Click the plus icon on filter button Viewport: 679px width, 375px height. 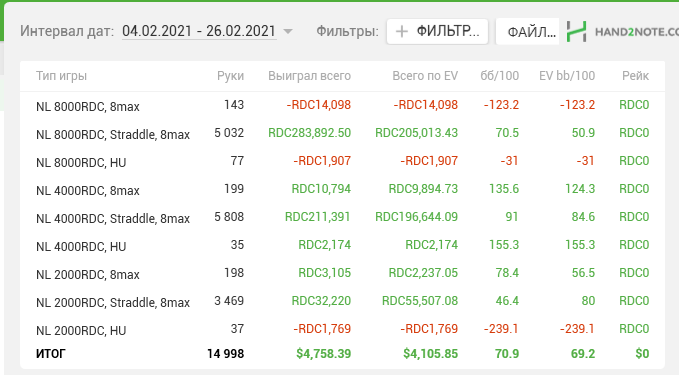pos(401,31)
